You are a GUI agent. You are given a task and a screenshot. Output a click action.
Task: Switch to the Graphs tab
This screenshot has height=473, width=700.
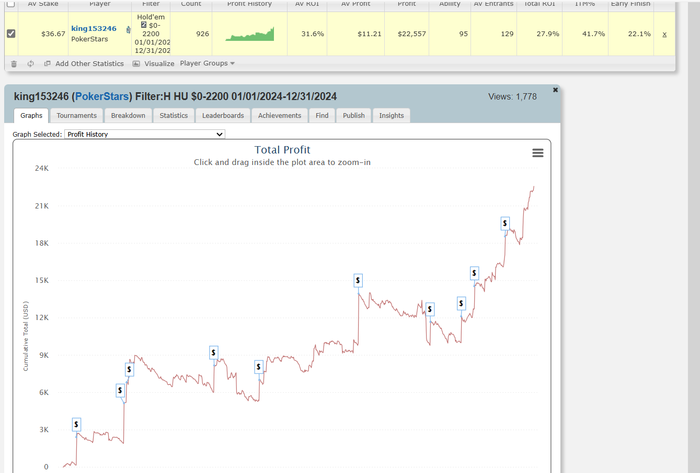click(31, 115)
